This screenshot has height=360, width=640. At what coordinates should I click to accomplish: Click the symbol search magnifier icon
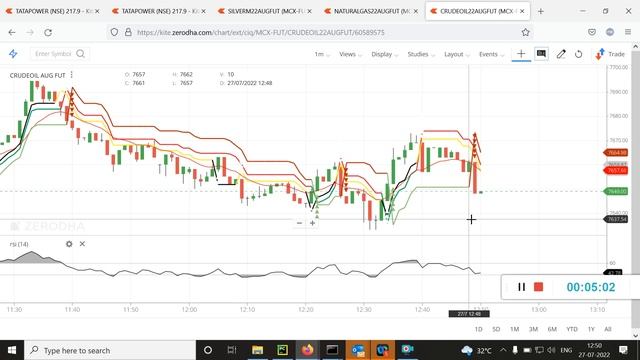pyautogui.click(x=80, y=53)
